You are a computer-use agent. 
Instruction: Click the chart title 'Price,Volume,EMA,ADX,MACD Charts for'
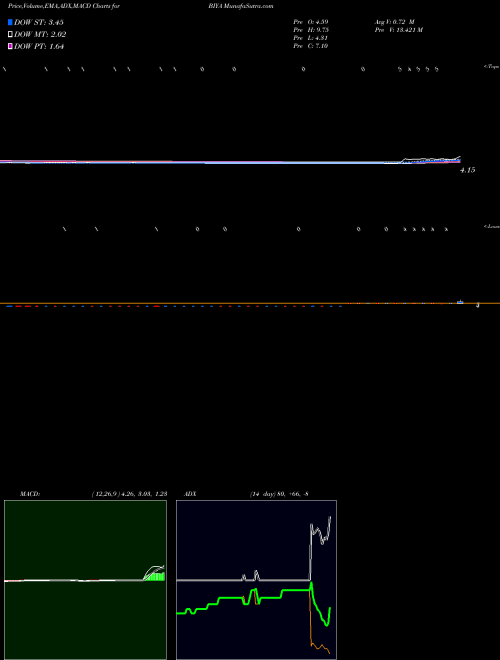64,6
